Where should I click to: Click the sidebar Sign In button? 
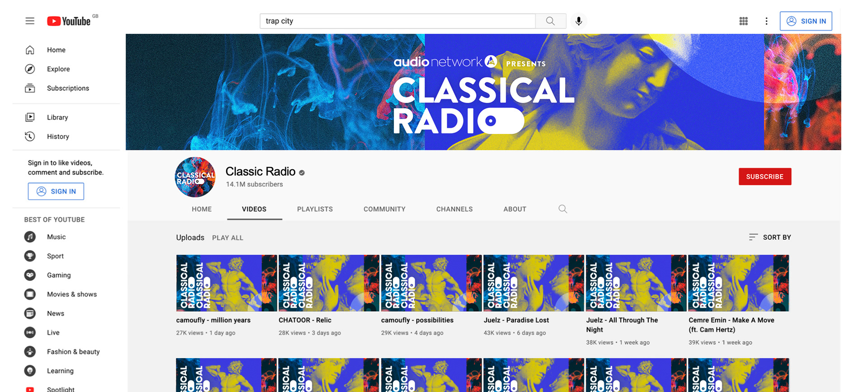coord(56,191)
